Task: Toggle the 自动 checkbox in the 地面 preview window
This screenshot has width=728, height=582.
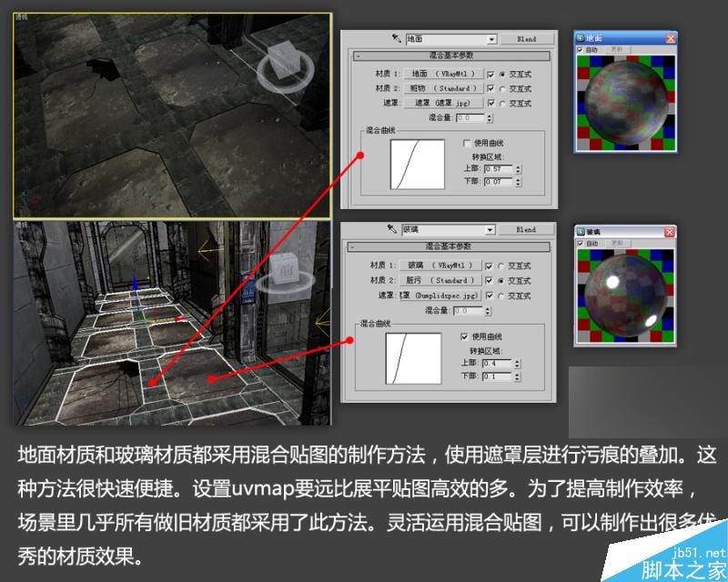Action: (579, 49)
